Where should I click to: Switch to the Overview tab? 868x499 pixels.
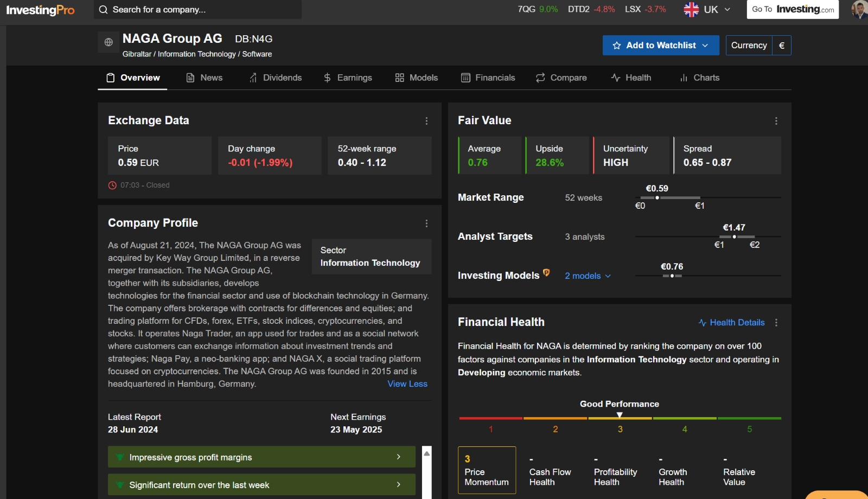[133, 78]
